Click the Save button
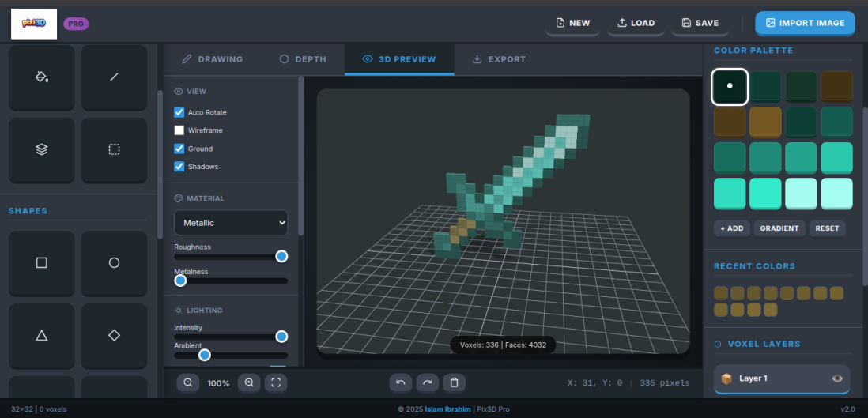 tap(700, 23)
